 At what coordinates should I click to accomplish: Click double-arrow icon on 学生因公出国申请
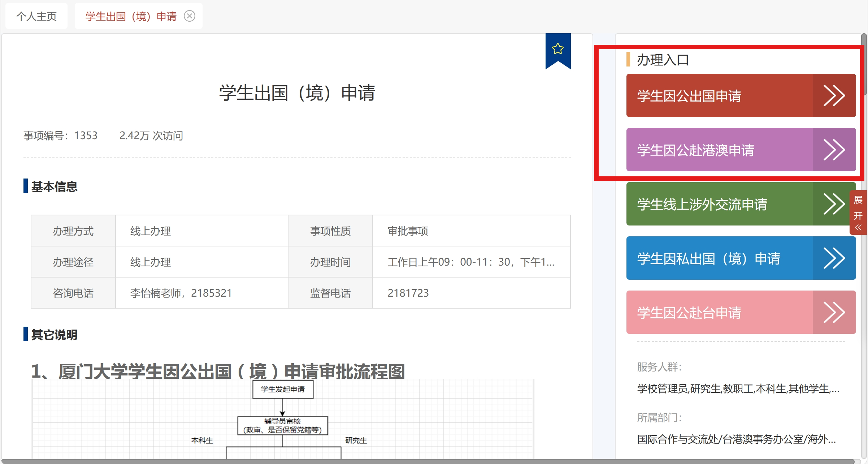click(834, 96)
